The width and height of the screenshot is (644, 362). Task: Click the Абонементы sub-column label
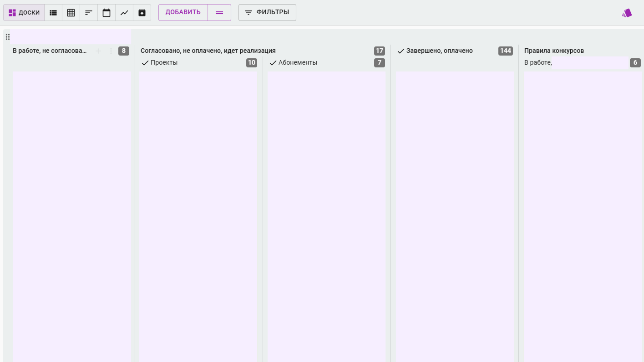(x=298, y=63)
